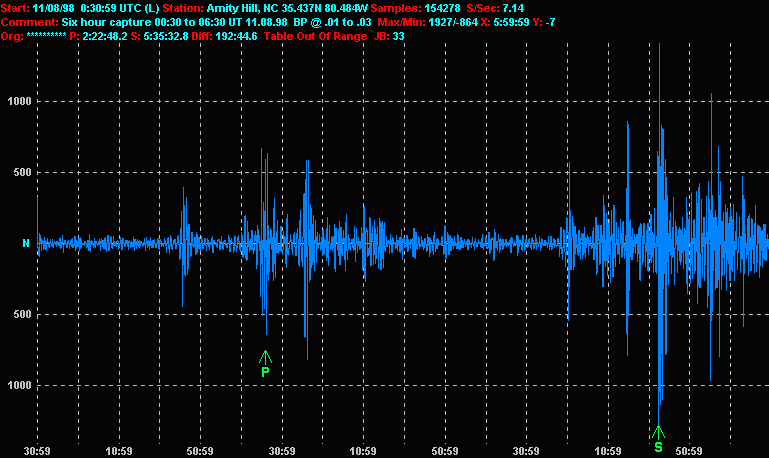The image size is (769, 458).
Task: Click the Org asterisks field
Action: (46, 35)
